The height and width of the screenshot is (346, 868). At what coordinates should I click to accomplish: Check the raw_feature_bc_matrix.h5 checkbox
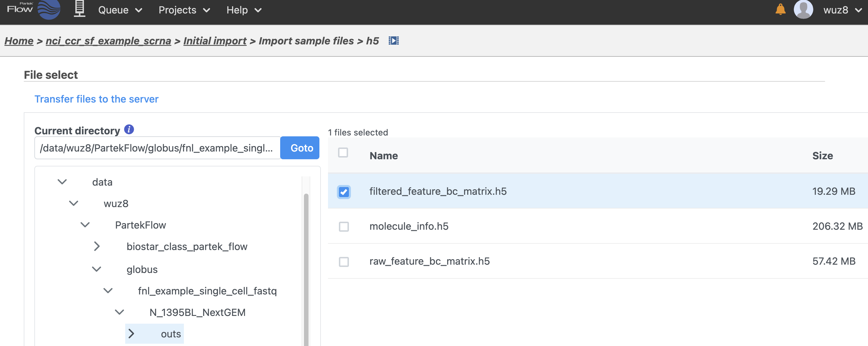(343, 262)
